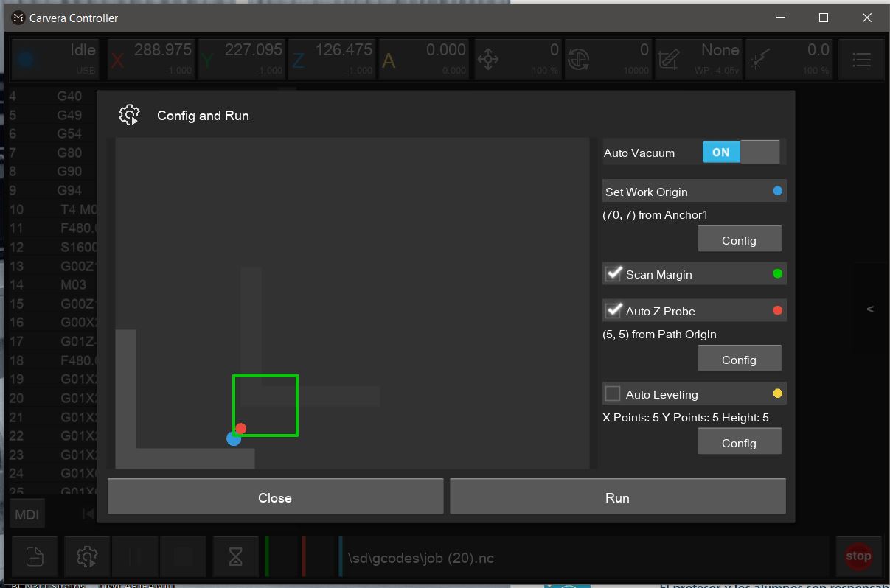The width and height of the screenshot is (890, 588).
Task: Click the pause icon in bottom bar
Action: [135, 556]
